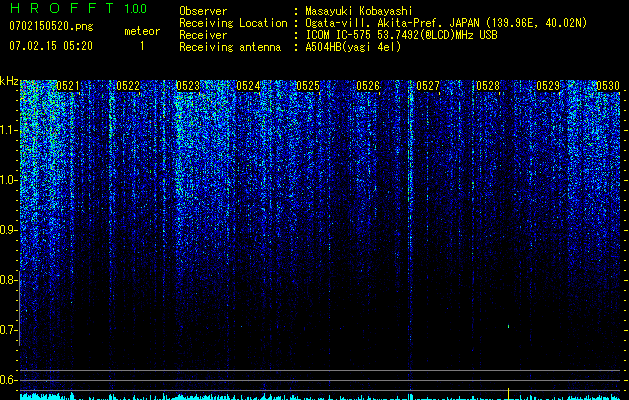
Task: Click the 0525 time marker
Action: pos(308,86)
